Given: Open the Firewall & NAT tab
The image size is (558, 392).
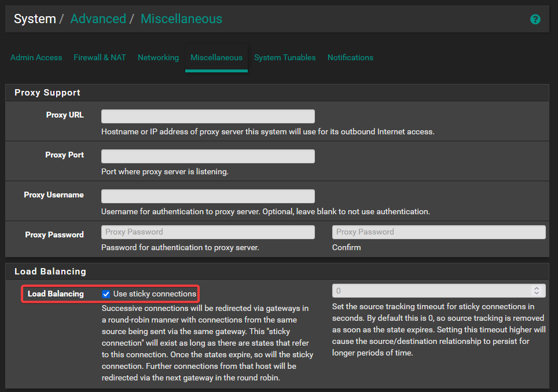Looking at the screenshot, I should [100, 57].
